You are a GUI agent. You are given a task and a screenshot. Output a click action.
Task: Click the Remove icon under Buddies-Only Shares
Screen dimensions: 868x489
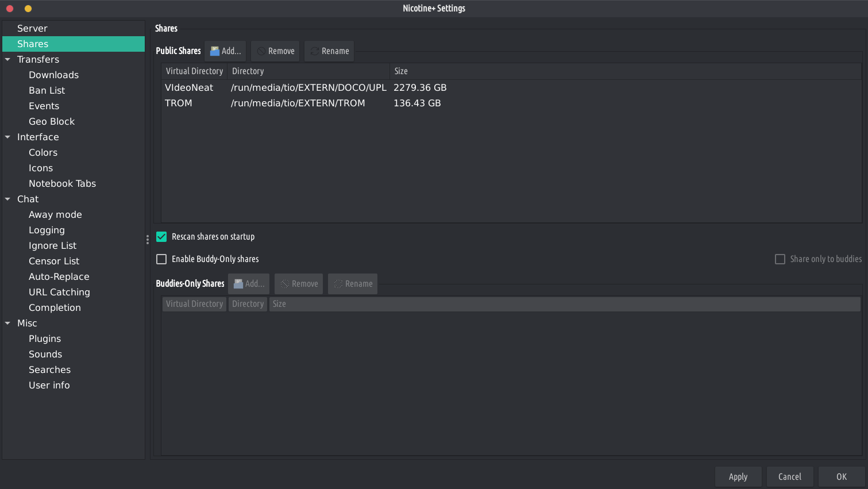point(285,284)
